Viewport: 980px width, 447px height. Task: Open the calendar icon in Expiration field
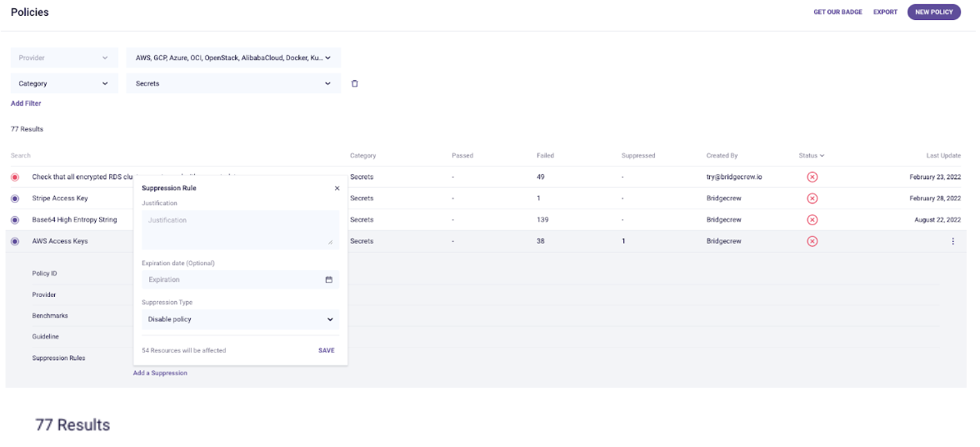pos(328,279)
